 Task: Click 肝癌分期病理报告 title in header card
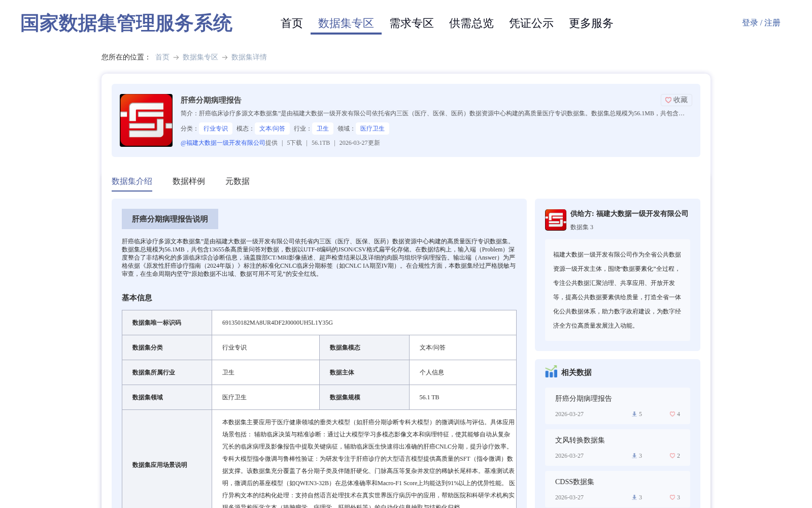[x=211, y=100]
